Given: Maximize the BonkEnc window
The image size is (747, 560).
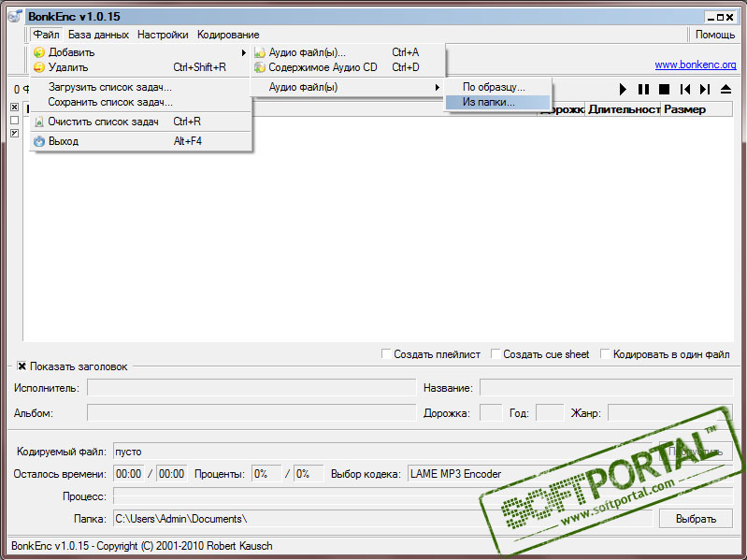Looking at the screenshot, I should 720,18.
